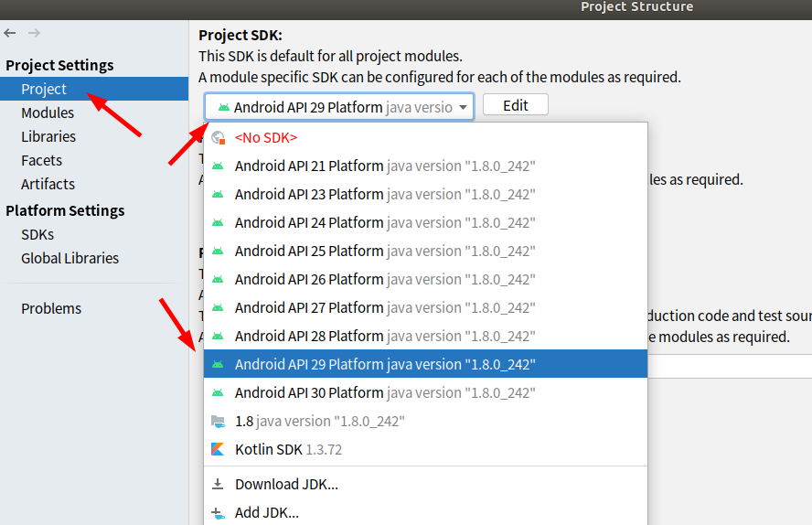The width and height of the screenshot is (812, 525).
Task: Click Android icon beside API 23 Platform
Action: pyautogui.click(x=218, y=195)
